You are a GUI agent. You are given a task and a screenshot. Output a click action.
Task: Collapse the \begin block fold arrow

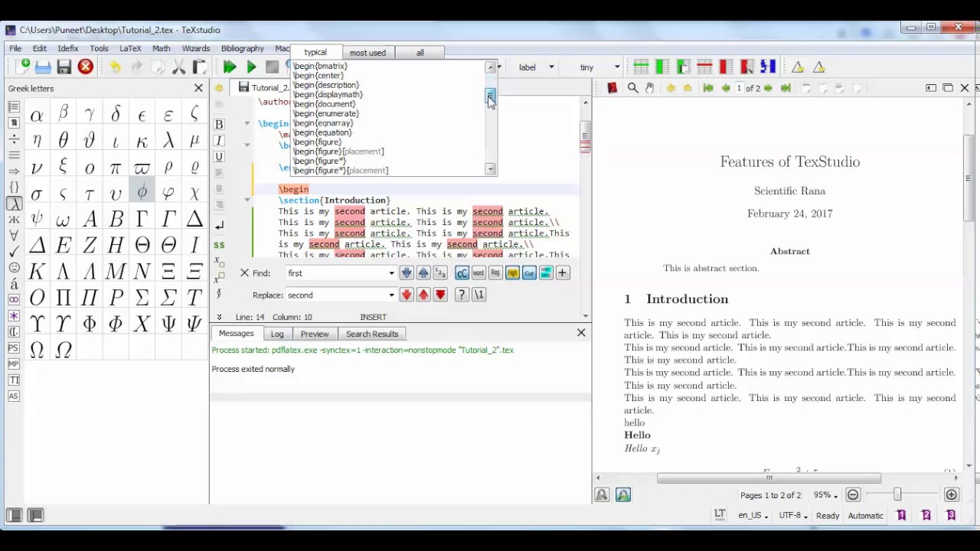[247, 123]
